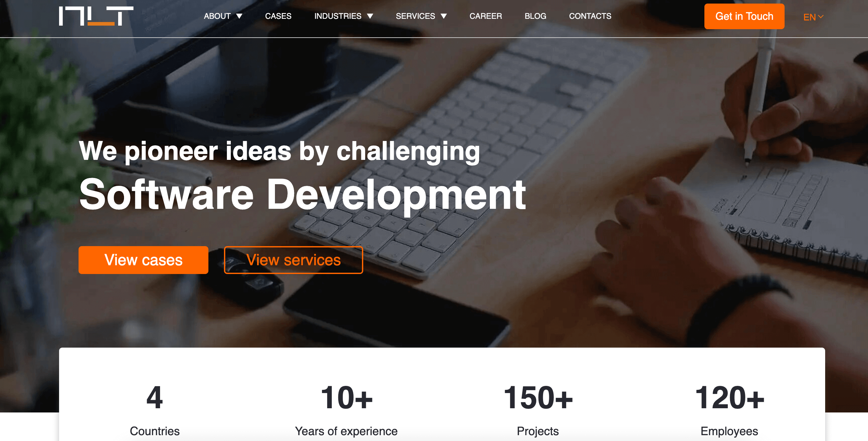
Task: Click the Get in Touch button
Action: click(x=744, y=16)
